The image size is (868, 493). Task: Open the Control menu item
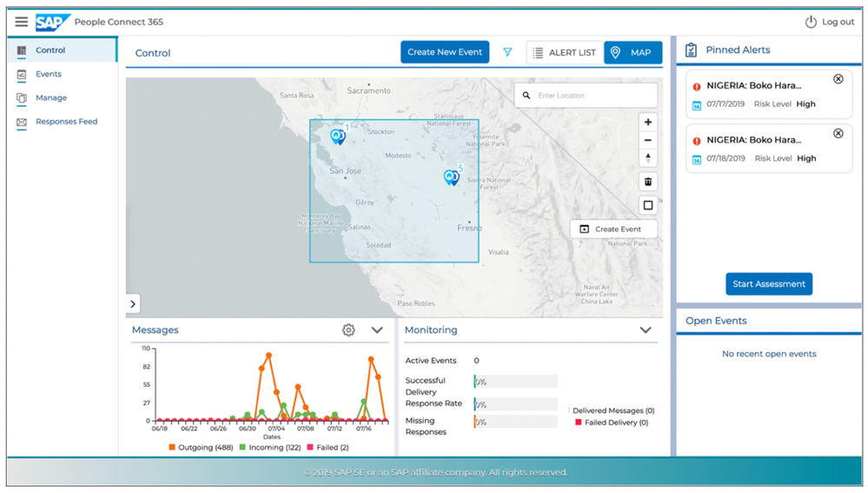[63, 50]
